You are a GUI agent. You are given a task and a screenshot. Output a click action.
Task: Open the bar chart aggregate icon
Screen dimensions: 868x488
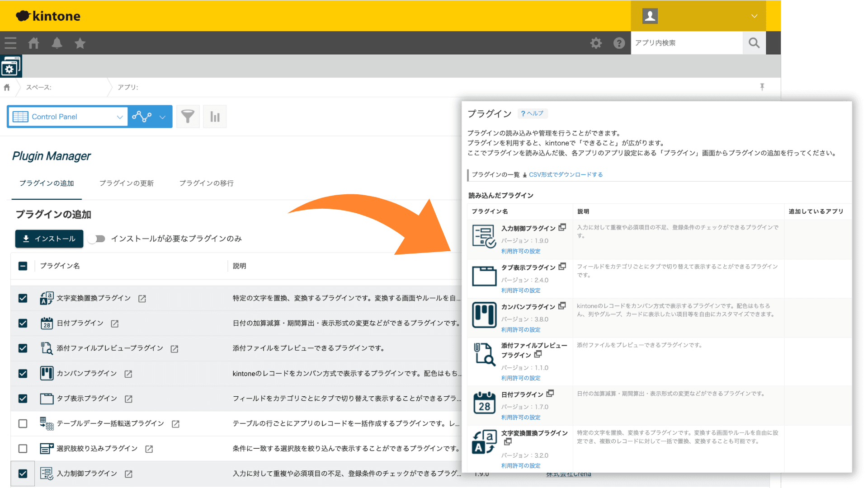(215, 117)
